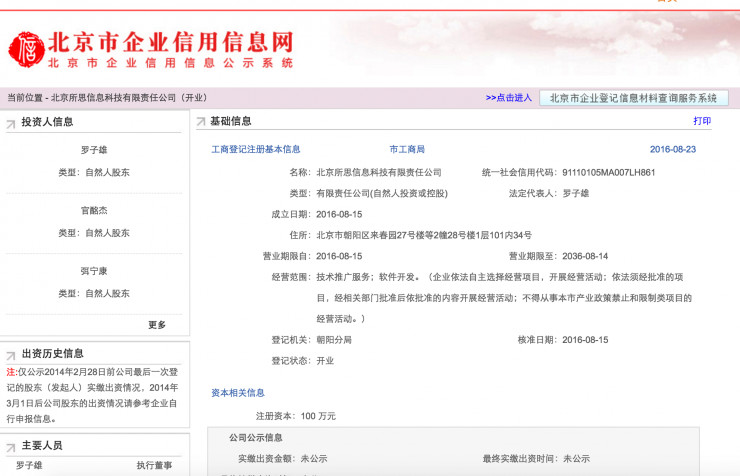Select the 注册资本 value 100 万元
The image size is (740, 476).
point(318,416)
